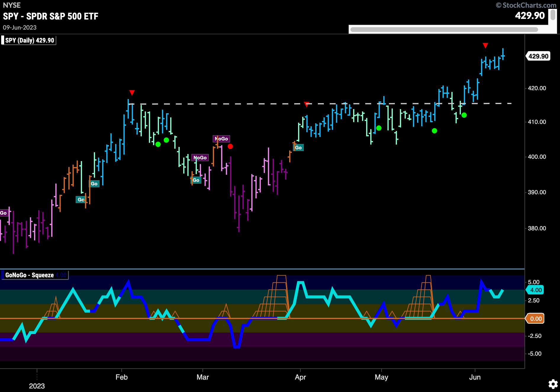Image resolution: width=560 pixels, height=392 pixels.
Task: Click the Go label near April start
Action: (x=298, y=148)
